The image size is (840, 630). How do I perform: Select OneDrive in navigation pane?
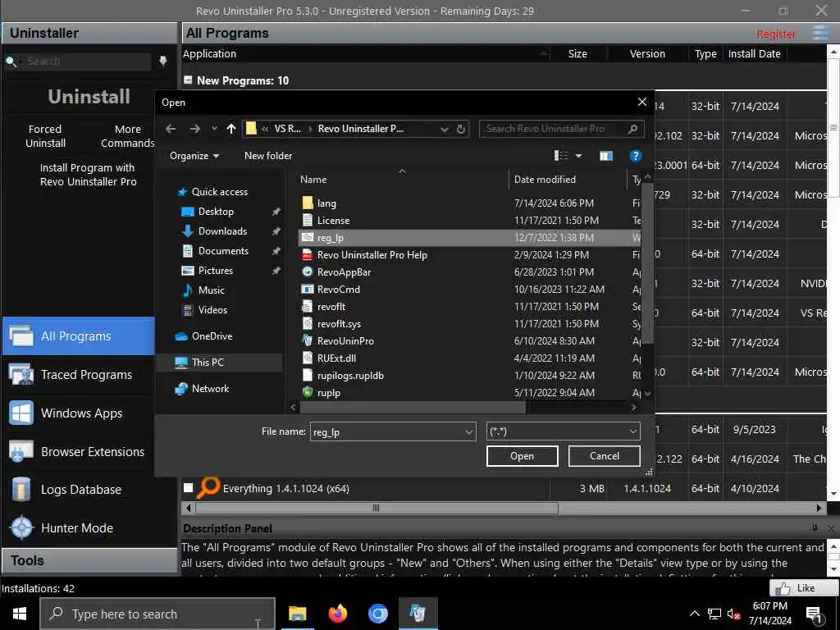point(203,336)
